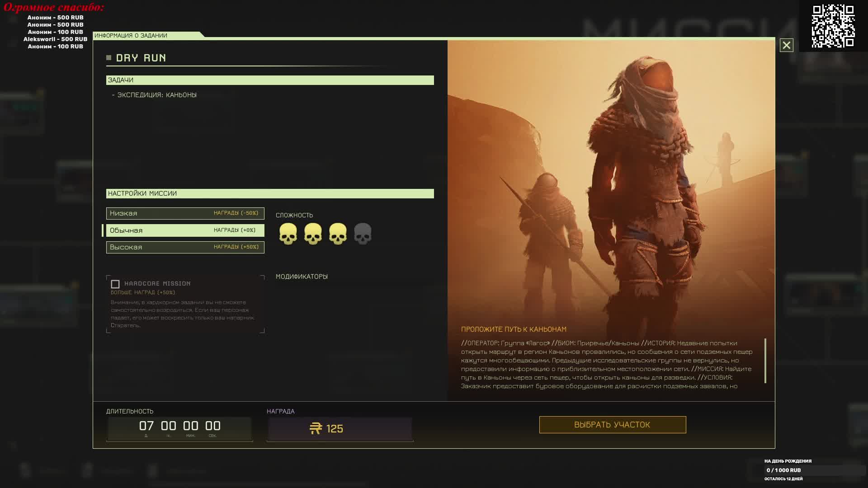Click the QR code image

(833, 26)
